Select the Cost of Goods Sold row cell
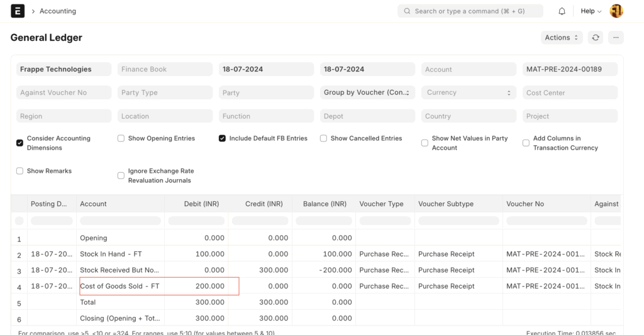 click(x=120, y=286)
